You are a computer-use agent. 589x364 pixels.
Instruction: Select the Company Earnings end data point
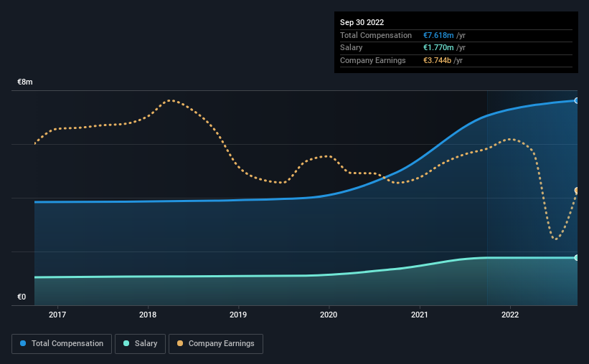pos(577,191)
